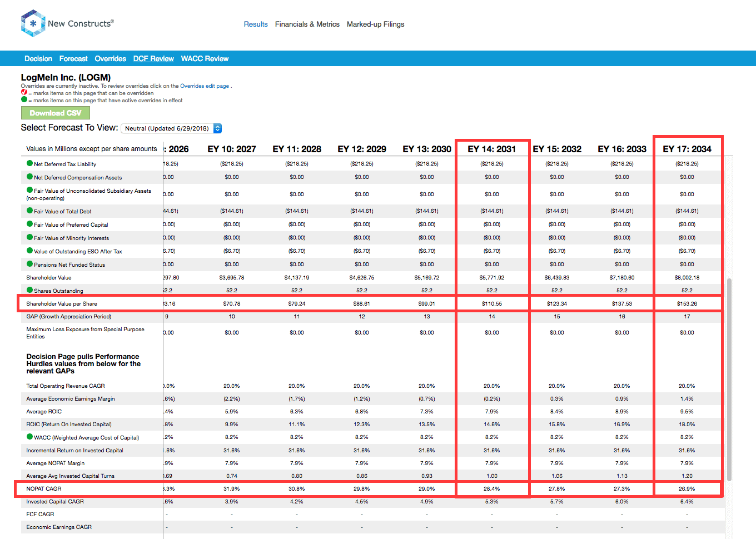Click NOPAT CAGR value 28.4%
The image size is (756, 539).
[x=492, y=489]
